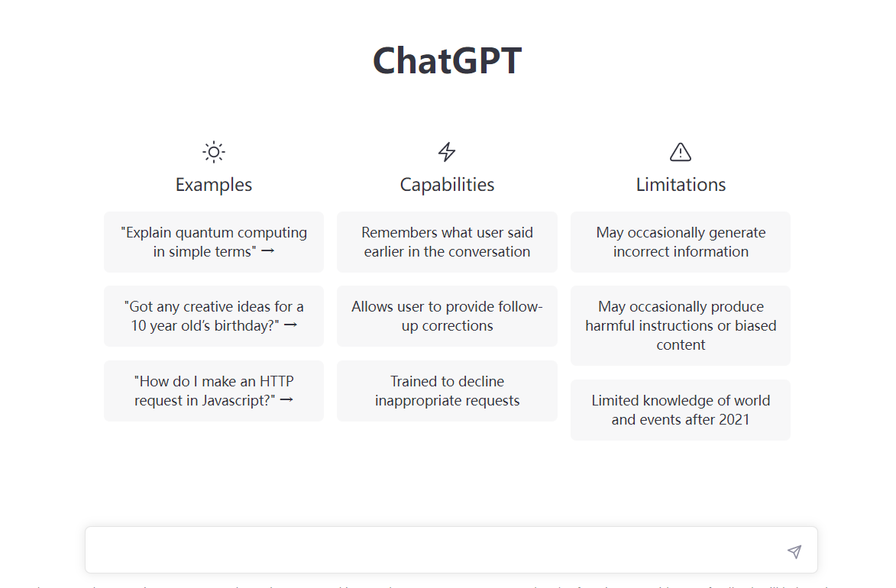Click the arrow after the quantum computing example
This screenshot has width=896, height=588.
point(267,252)
